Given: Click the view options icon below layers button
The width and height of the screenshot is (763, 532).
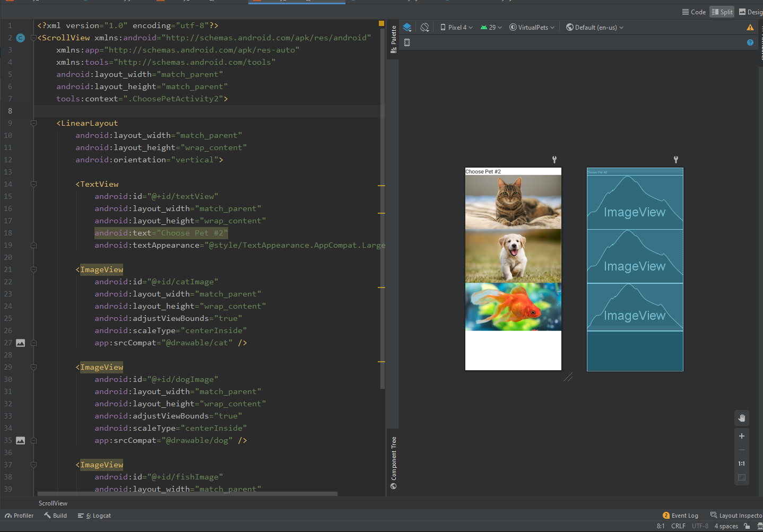Looking at the screenshot, I should (x=407, y=42).
